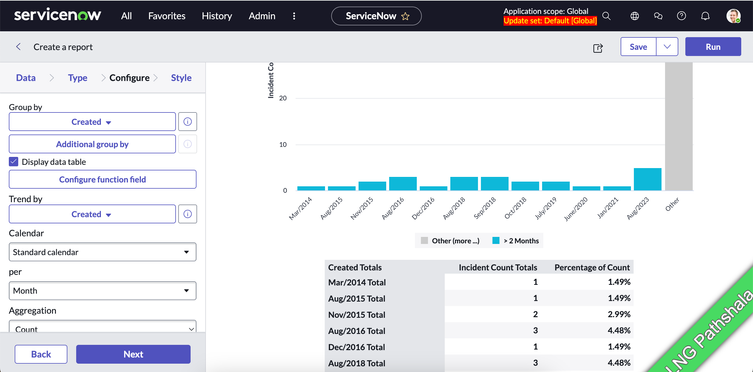
Task: Switch to the Configure tab
Action: coord(130,78)
